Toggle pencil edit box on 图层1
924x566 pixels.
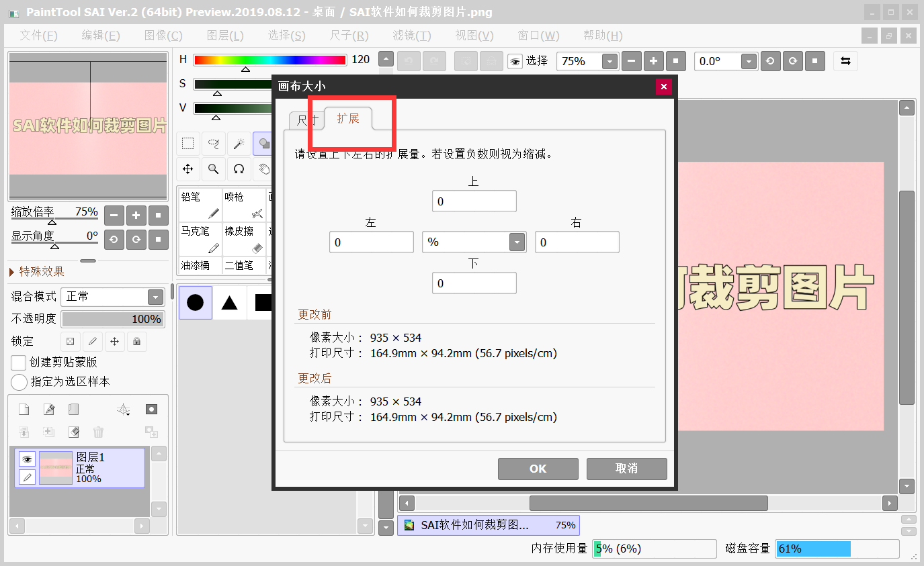[27, 477]
